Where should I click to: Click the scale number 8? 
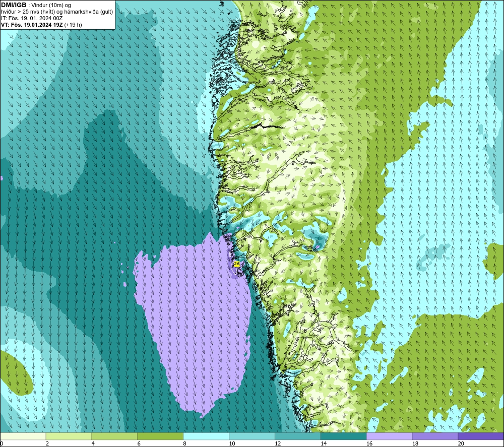click(x=185, y=443)
